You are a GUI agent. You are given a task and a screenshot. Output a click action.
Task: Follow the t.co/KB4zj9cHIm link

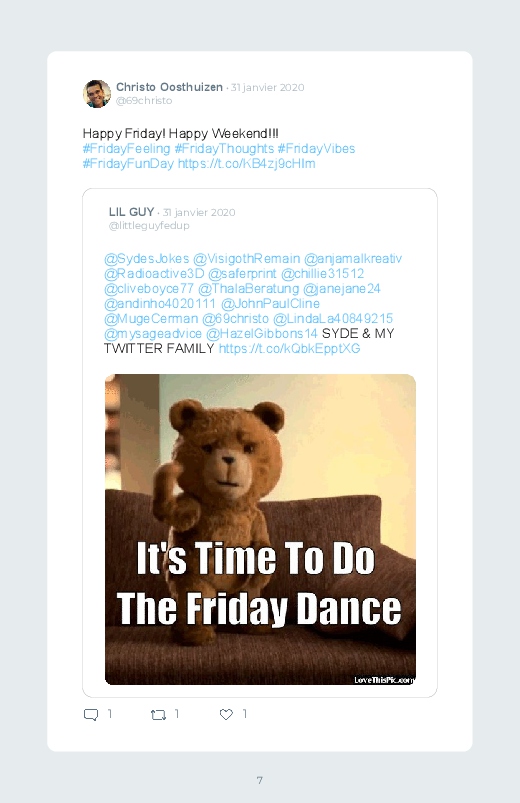pos(246,163)
